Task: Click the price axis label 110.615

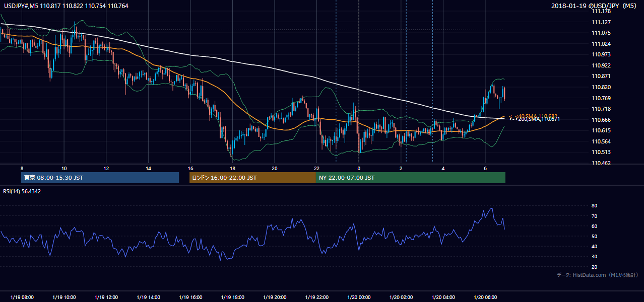Action: tap(602, 130)
